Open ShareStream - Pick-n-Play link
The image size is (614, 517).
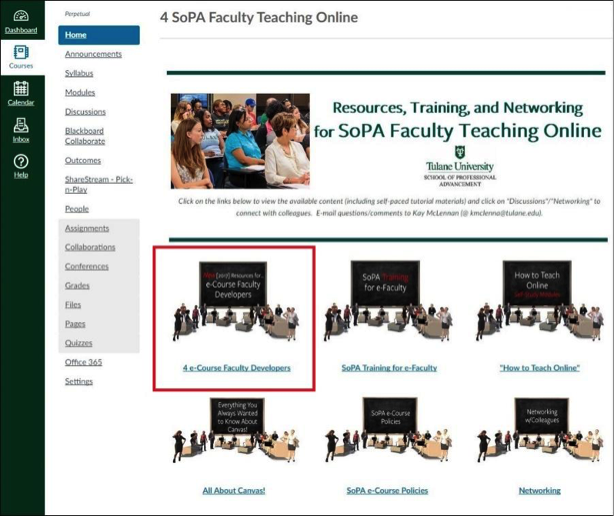point(99,184)
